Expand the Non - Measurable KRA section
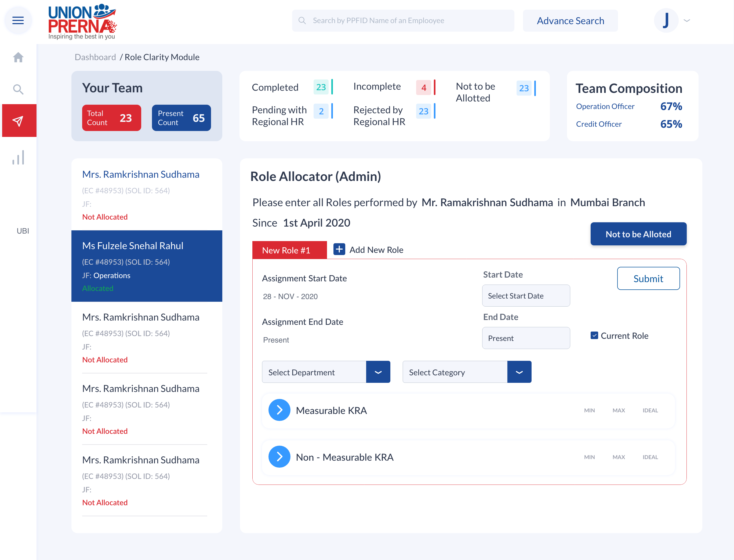Screen dimensions: 734x560 (279, 457)
